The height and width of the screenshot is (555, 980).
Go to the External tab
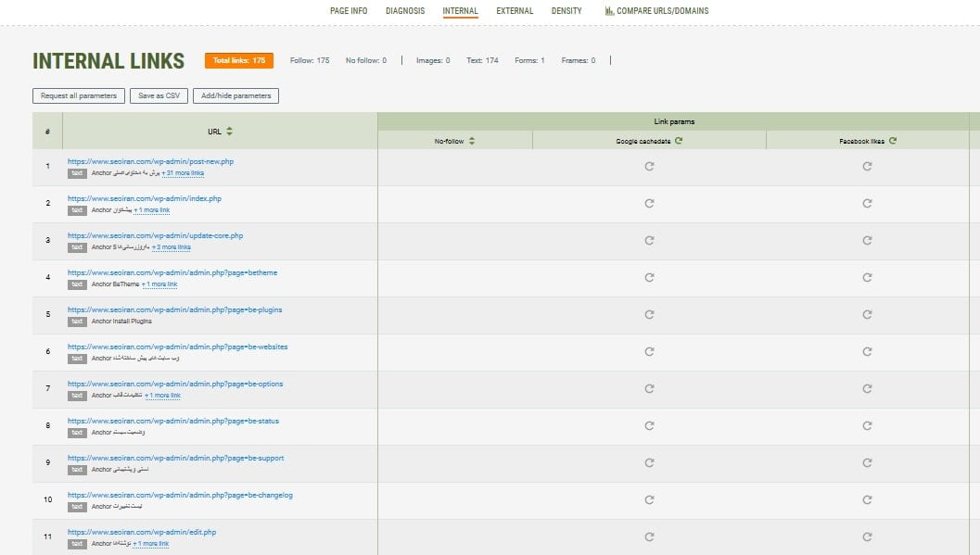pyautogui.click(x=515, y=10)
